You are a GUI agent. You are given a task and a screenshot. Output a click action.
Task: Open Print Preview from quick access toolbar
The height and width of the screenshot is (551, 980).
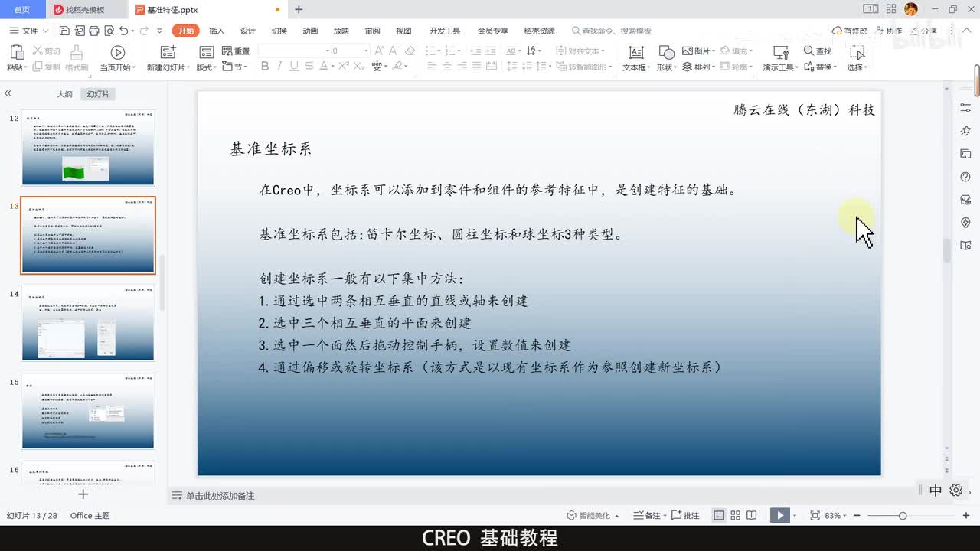pos(109,31)
